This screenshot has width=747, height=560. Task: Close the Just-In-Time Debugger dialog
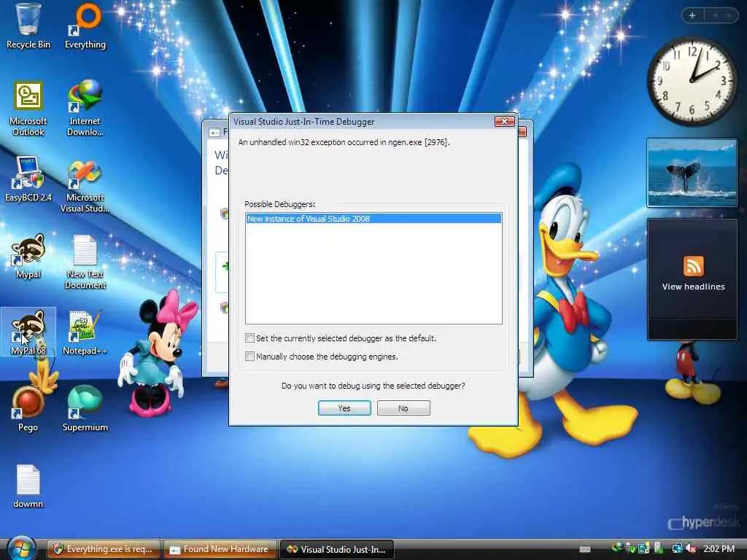click(x=505, y=122)
